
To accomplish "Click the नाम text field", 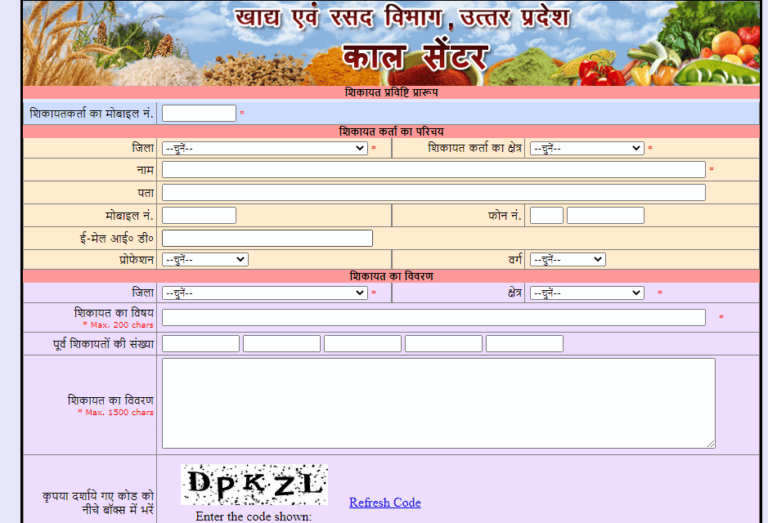I will point(433,170).
